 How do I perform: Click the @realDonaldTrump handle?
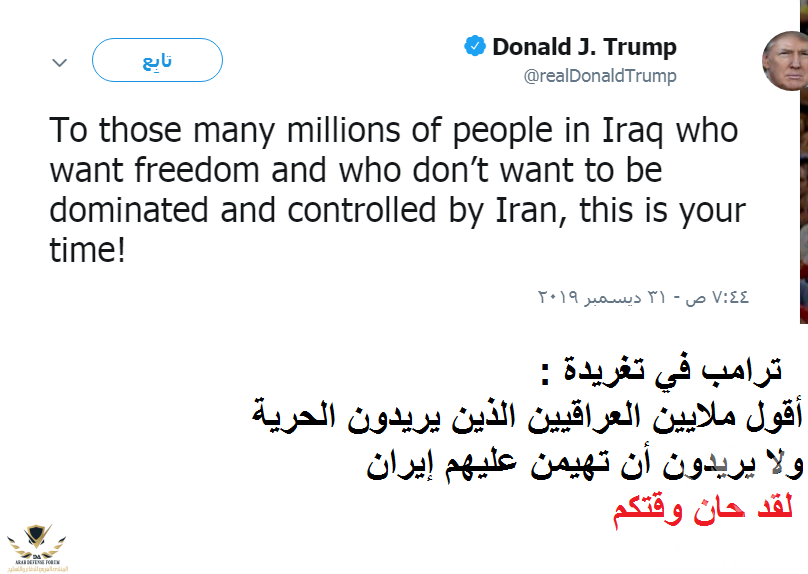[600, 76]
